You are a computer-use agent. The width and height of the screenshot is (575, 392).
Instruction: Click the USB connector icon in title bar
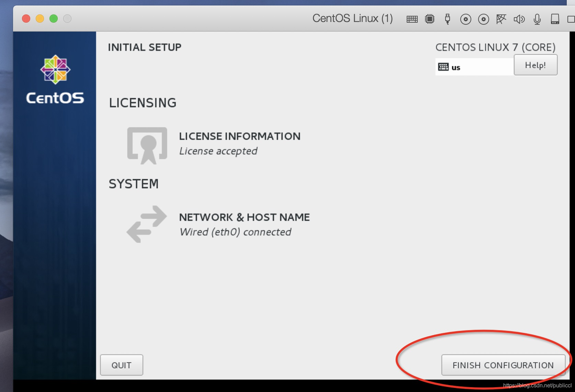[448, 19]
